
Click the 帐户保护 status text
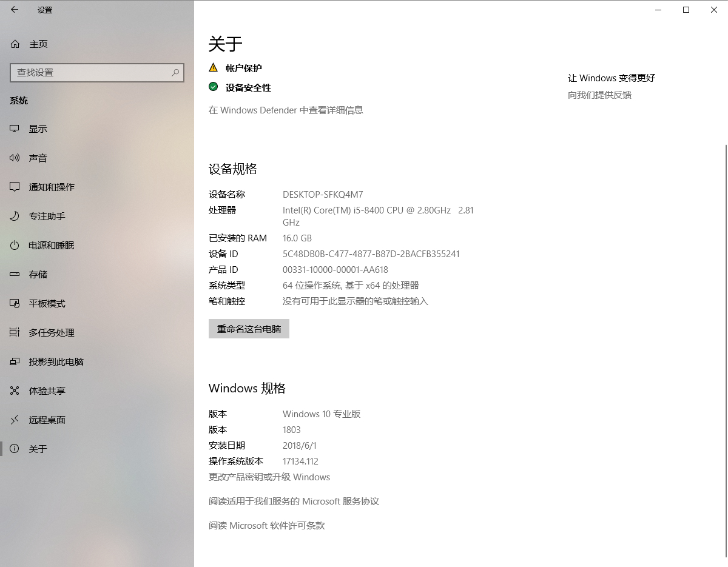click(x=244, y=69)
